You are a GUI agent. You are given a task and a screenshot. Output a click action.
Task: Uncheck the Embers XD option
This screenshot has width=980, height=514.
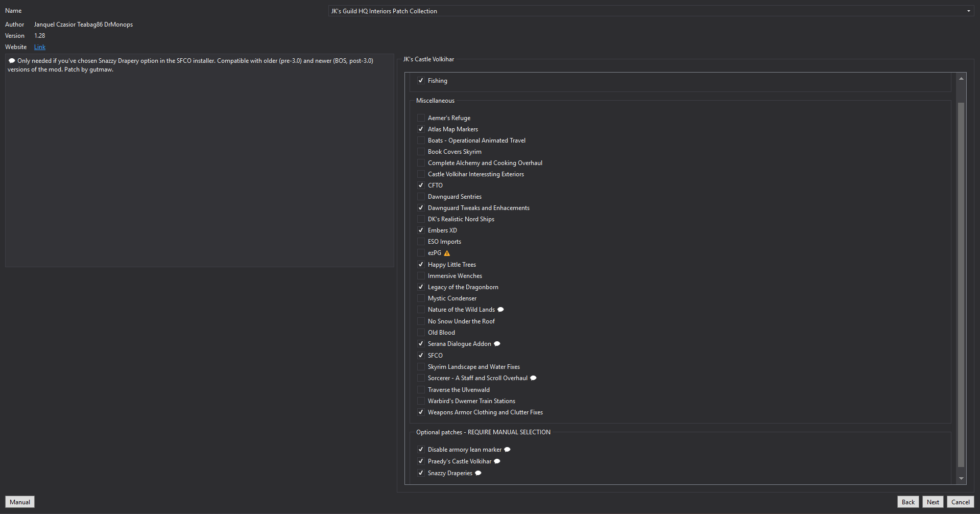421,230
